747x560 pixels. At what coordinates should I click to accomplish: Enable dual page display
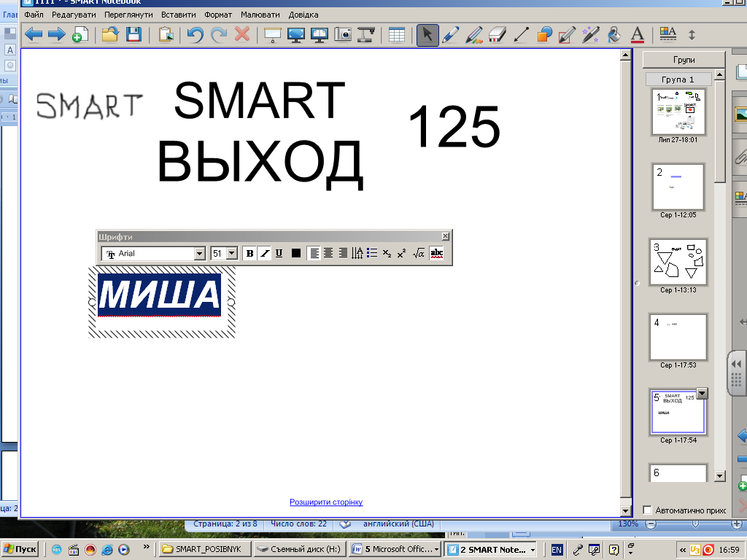(320, 34)
